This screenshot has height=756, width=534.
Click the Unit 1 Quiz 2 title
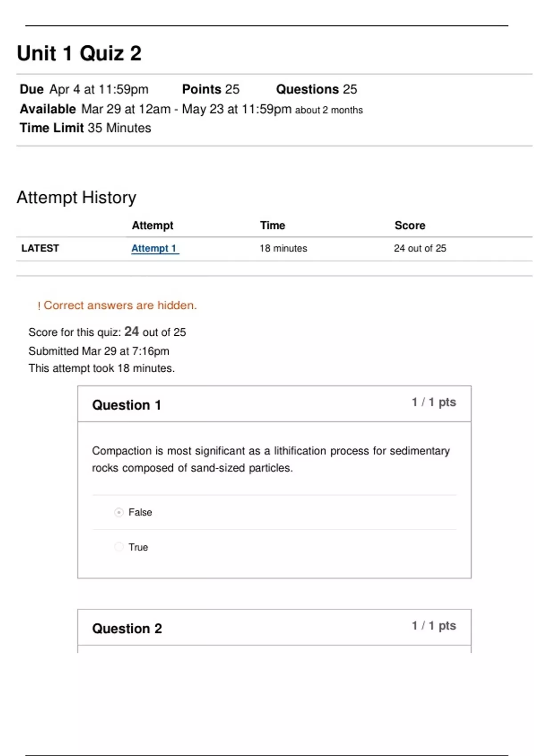tap(79, 53)
